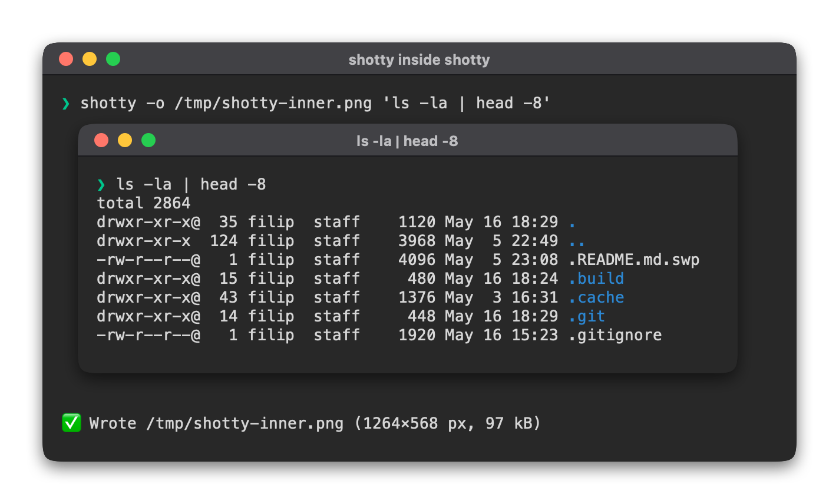Click the path '/tmp/shotty-inner.png' in the shotty command line
The height and width of the screenshot is (504, 839).
(273, 103)
